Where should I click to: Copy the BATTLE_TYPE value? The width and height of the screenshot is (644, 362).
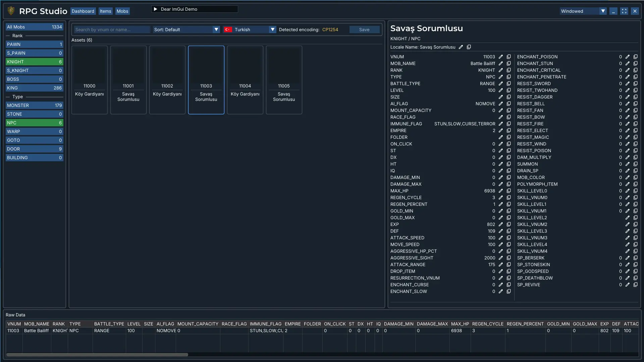pos(509,83)
